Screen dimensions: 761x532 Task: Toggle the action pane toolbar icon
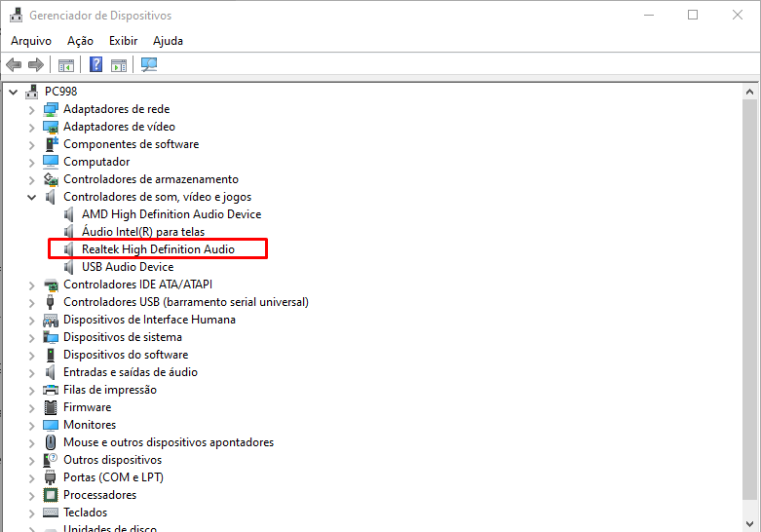pos(119,64)
